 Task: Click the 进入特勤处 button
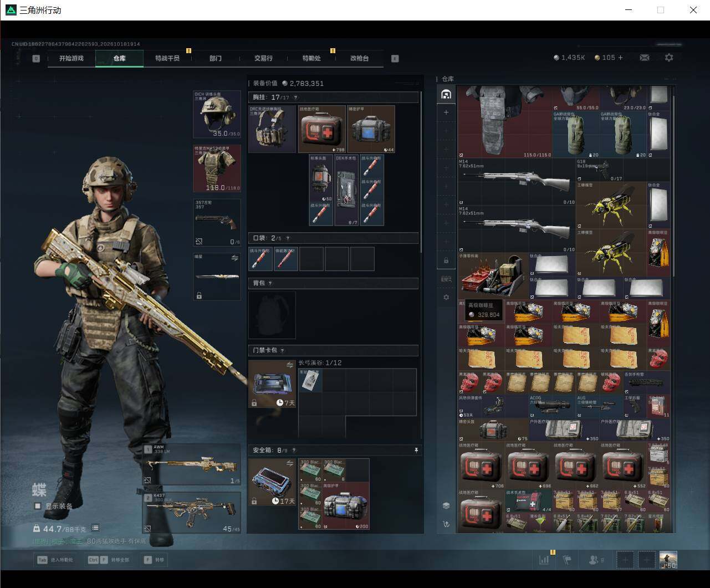[56, 560]
